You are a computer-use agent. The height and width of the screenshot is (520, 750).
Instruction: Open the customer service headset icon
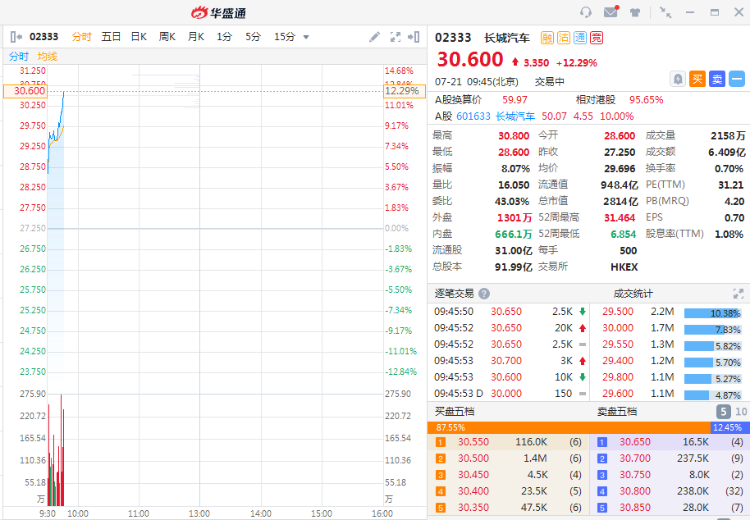point(586,12)
